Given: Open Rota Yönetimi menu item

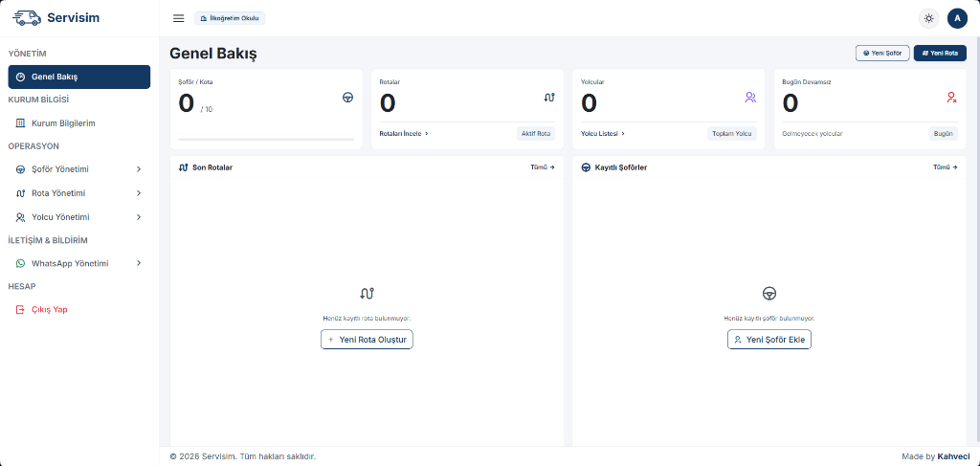Looking at the screenshot, I should pyautogui.click(x=78, y=193).
